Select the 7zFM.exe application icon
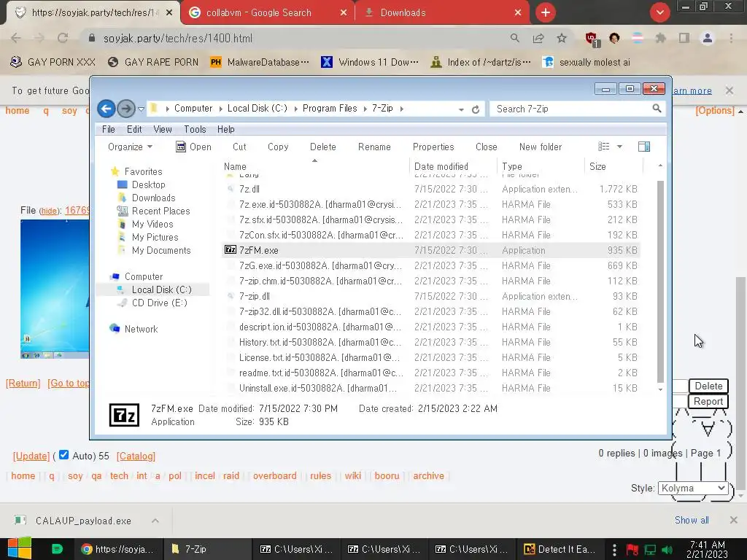 click(x=231, y=250)
